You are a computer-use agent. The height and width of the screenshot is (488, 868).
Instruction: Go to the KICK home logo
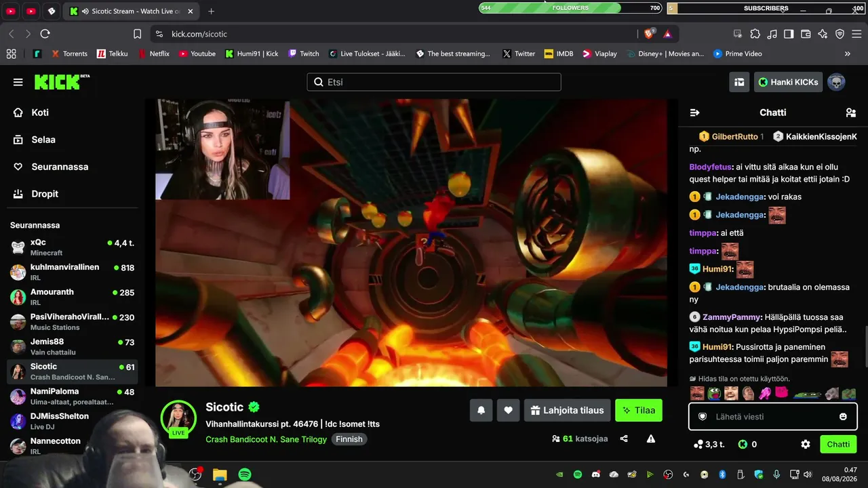coord(62,82)
